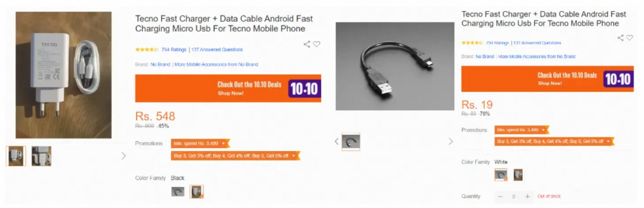Increase the quantity with the plus button
Image resolution: width=644 pixels, height=208 pixels.
point(528,197)
